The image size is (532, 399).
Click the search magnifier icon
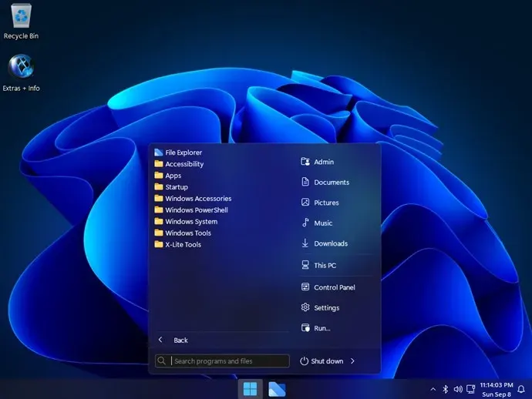(162, 361)
